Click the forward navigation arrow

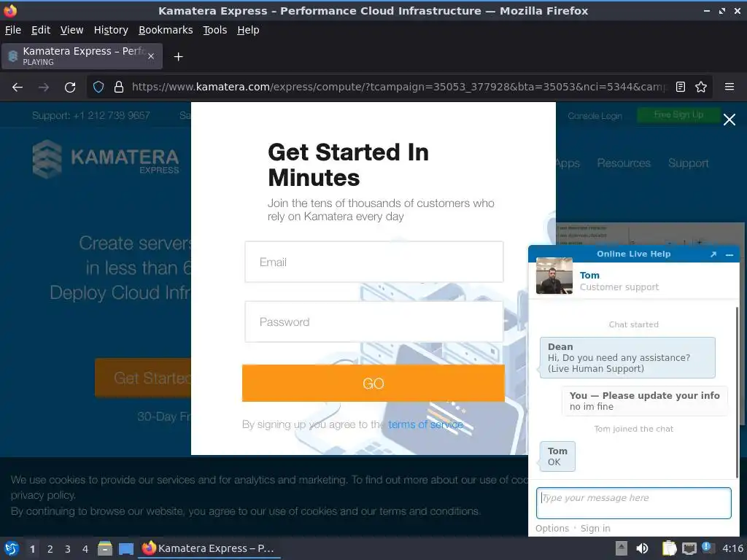tap(43, 87)
